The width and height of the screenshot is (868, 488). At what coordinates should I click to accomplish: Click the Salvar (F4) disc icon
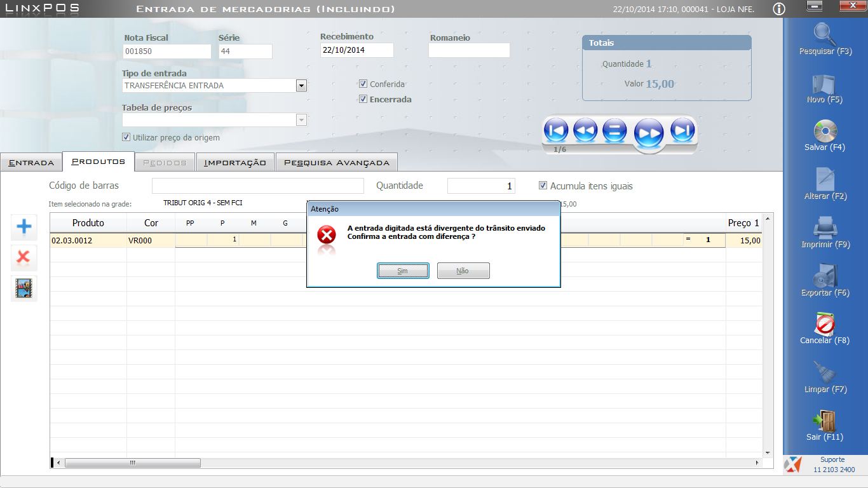[825, 132]
